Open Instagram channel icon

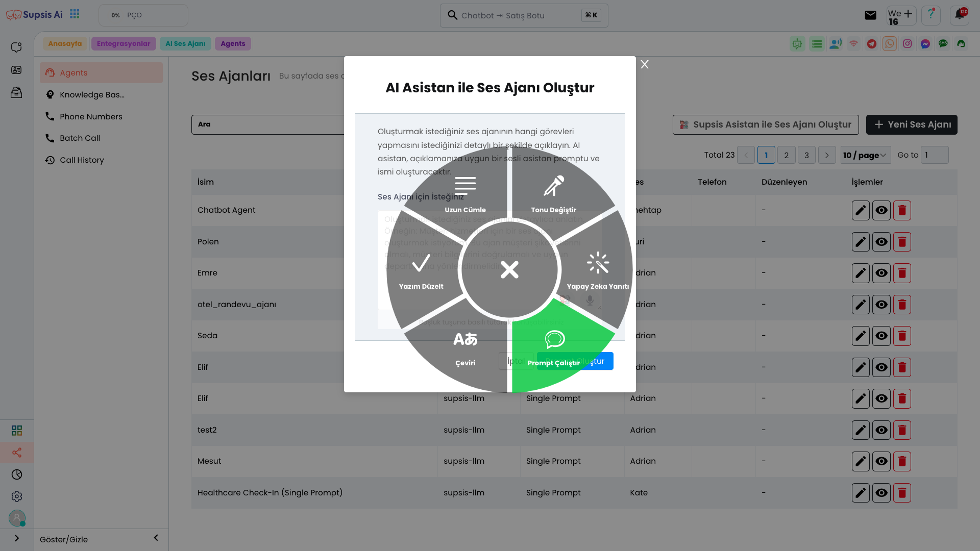coord(908,44)
